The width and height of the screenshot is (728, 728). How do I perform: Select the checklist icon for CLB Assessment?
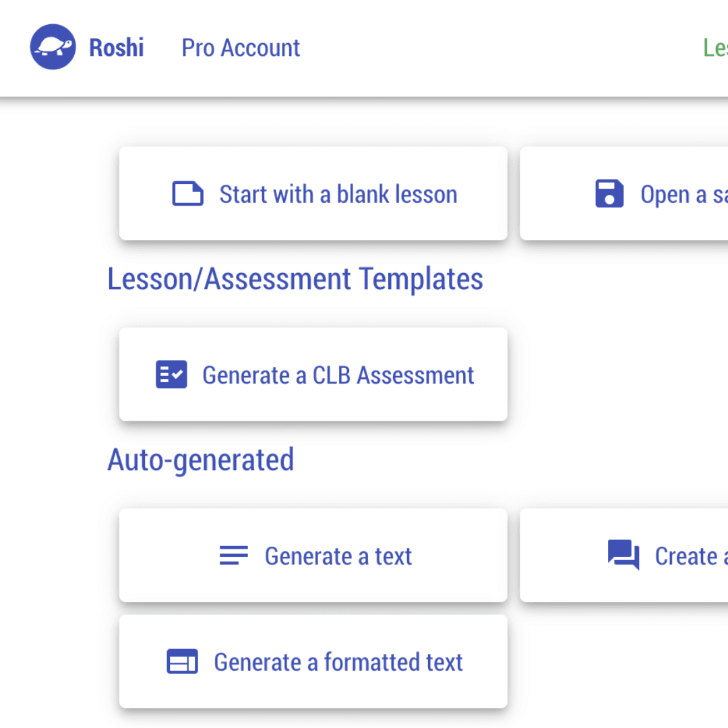tap(171, 374)
